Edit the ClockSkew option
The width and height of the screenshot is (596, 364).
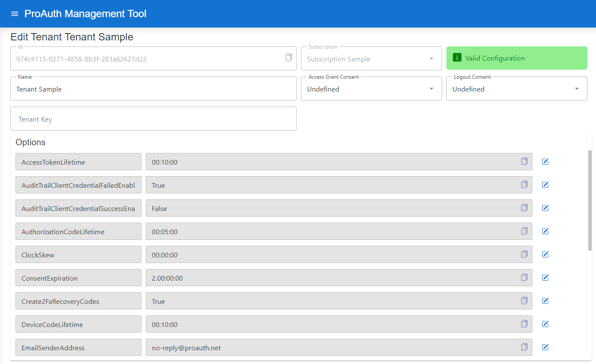point(545,254)
